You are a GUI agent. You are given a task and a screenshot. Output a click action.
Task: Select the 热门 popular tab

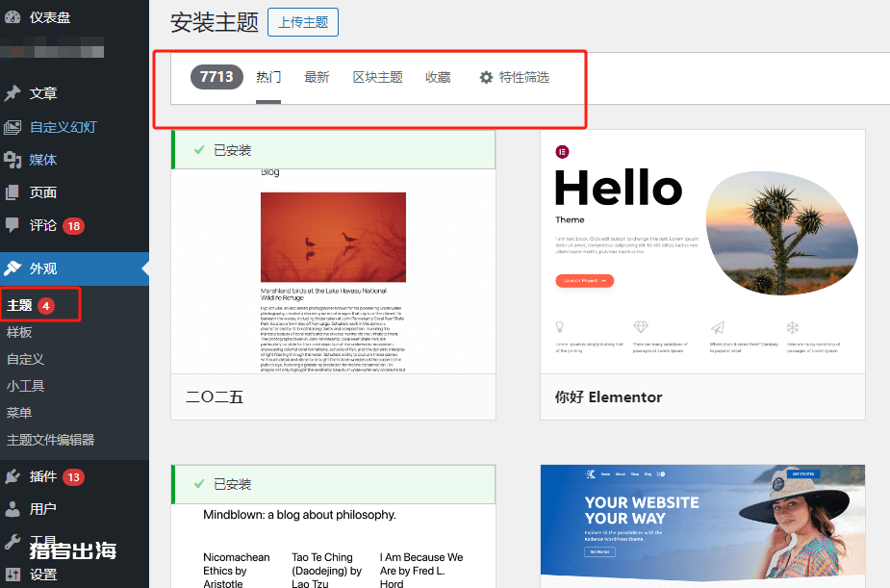(268, 77)
